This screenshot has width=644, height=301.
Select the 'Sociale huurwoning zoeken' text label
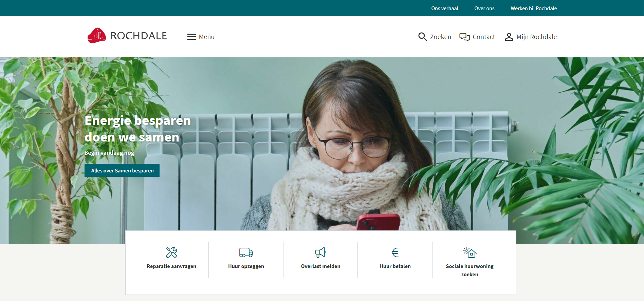pos(470,270)
